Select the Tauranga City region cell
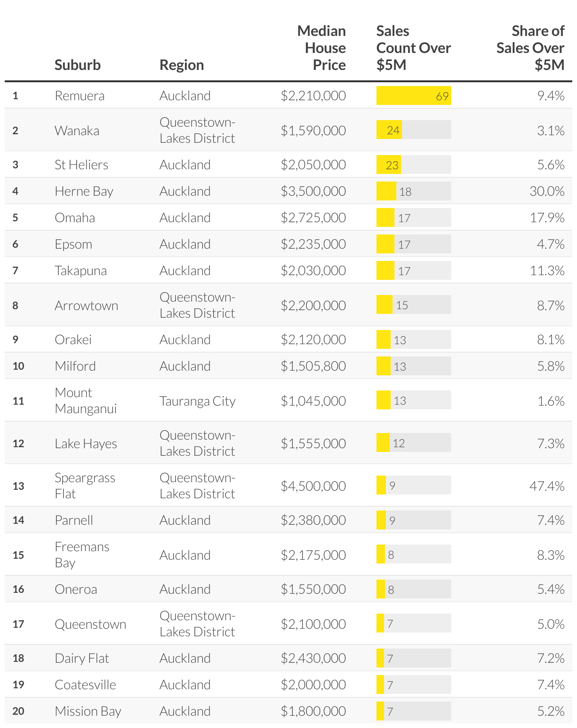Screen dimensions: 577x728 click(x=197, y=401)
